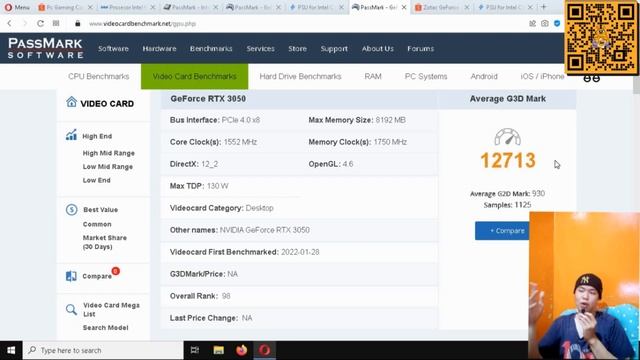
Task: Click the Windows search box
Action: tap(103, 350)
